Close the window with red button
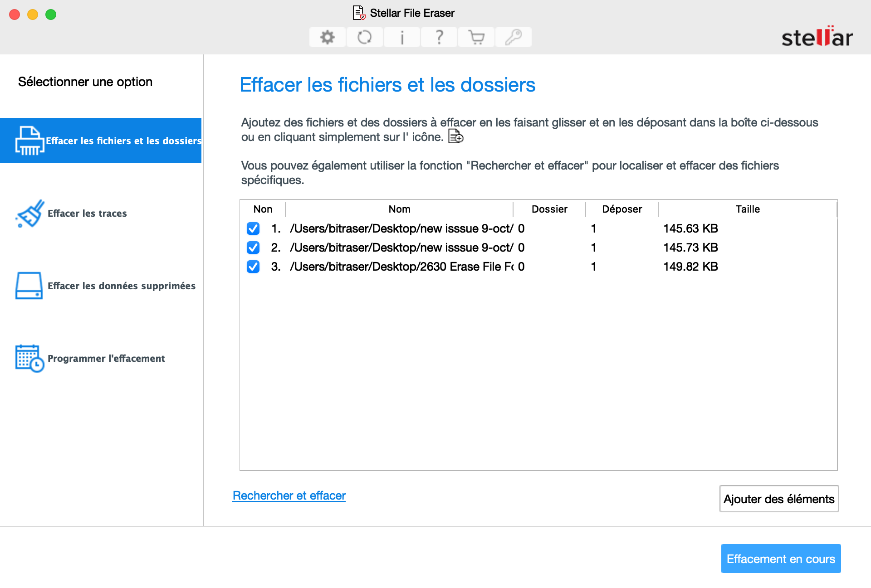 [x=15, y=15]
